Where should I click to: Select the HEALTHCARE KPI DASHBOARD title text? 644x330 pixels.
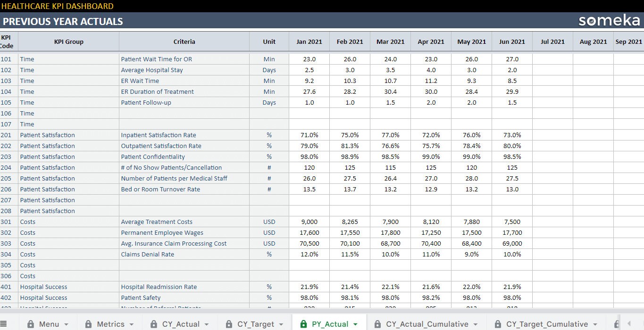[57, 6]
